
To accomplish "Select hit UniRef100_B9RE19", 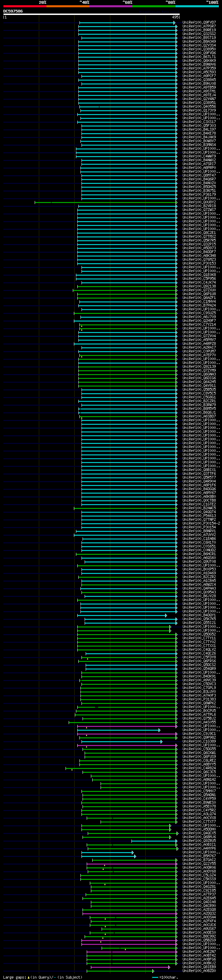I will pos(199,30).
